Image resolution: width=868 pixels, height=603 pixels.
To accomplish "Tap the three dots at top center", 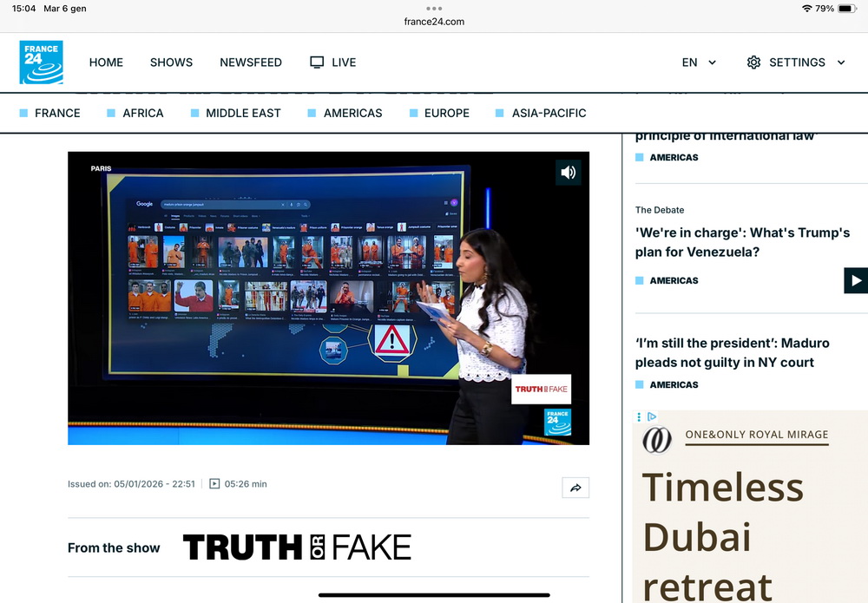I will coord(434,8).
